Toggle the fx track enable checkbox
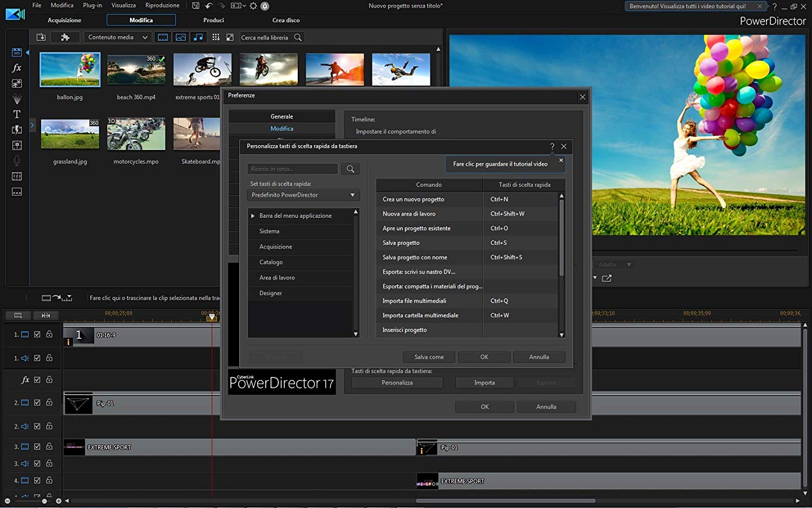812x508 pixels. coord(37,380)
